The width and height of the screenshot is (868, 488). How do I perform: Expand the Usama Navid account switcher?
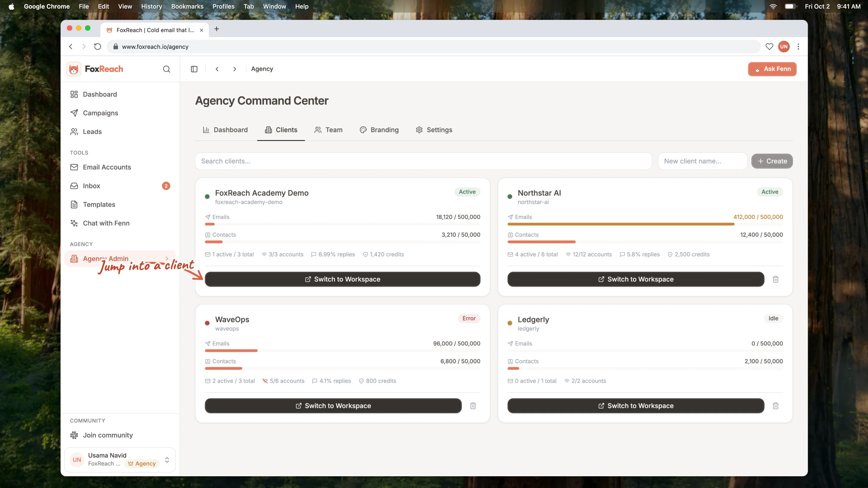pyautogui.click(x=167, y=460)
